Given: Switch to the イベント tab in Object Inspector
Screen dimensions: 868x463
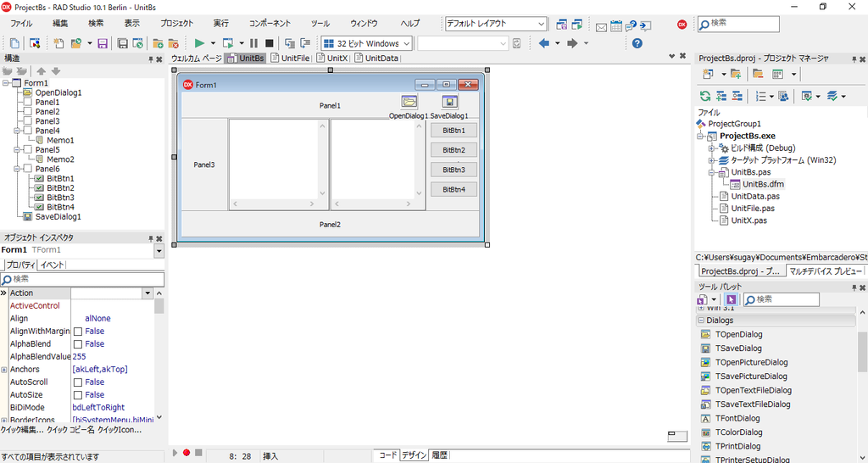Looking at the screenshot, I should (52, 265).
